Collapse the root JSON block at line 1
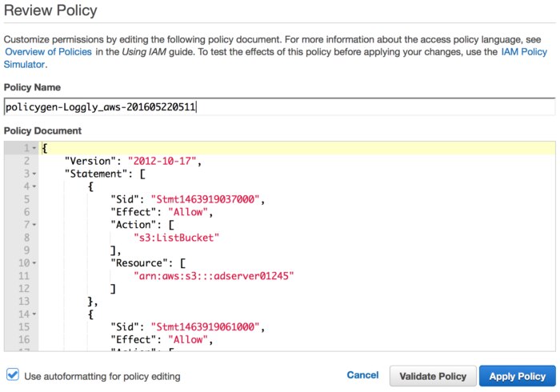The height and width of the screenshot is (392, 560). pos(34,148)
